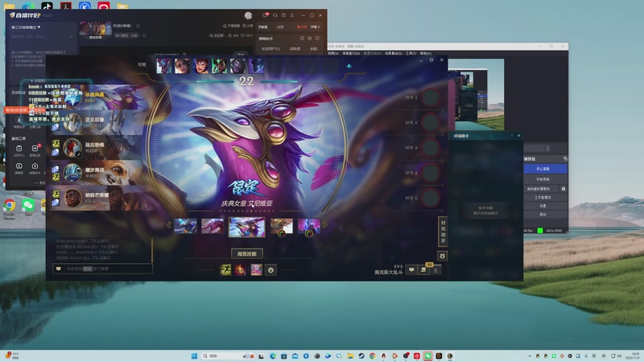Open message icon with red badge in 直播伴侣

[266, 15]
